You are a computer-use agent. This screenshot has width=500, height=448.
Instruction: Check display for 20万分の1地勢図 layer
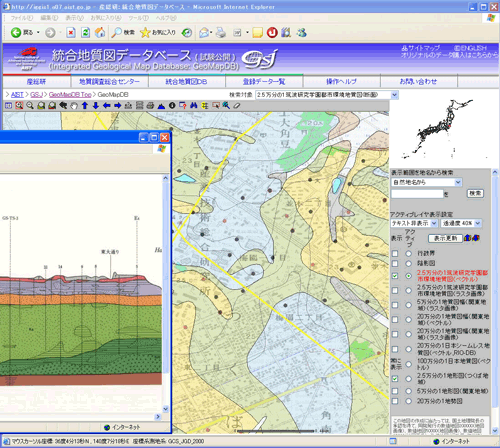(x=395, y=401)
